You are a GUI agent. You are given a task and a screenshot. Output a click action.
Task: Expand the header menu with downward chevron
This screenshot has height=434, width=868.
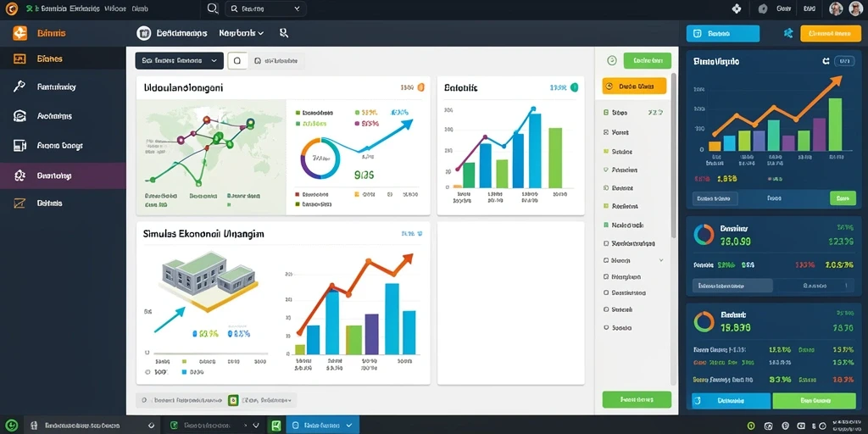click(242, 33)
